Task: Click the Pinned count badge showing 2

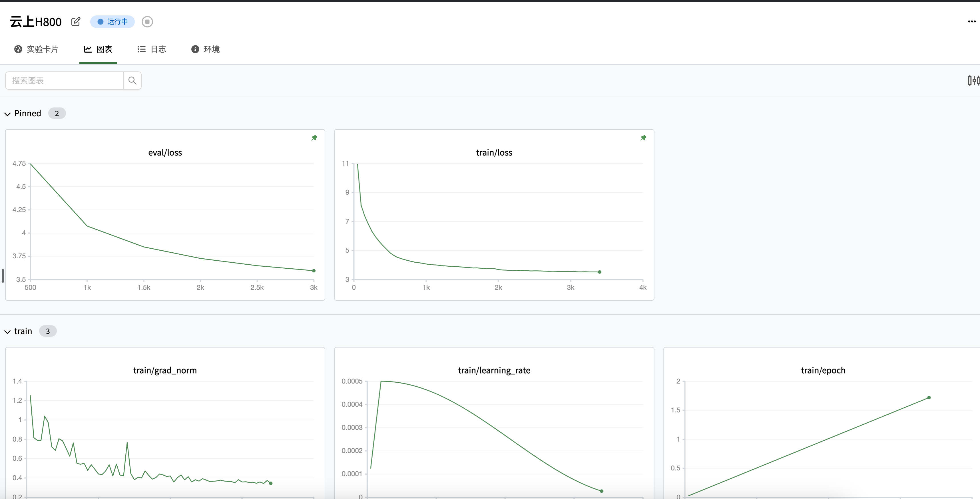Action: [57, 113]
